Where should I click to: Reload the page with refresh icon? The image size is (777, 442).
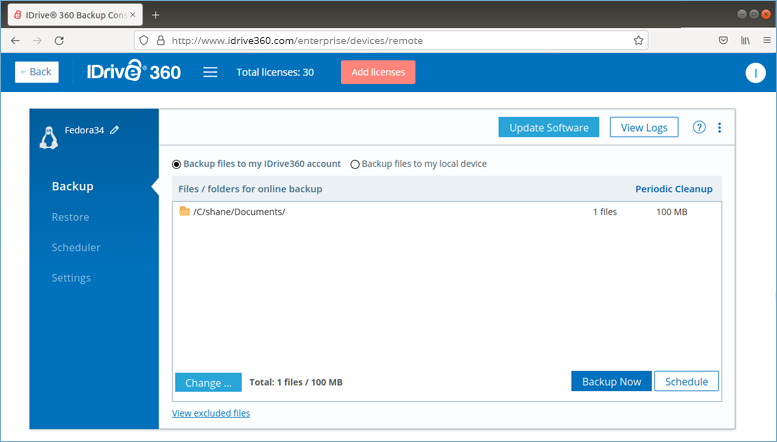tap(59, 41)
